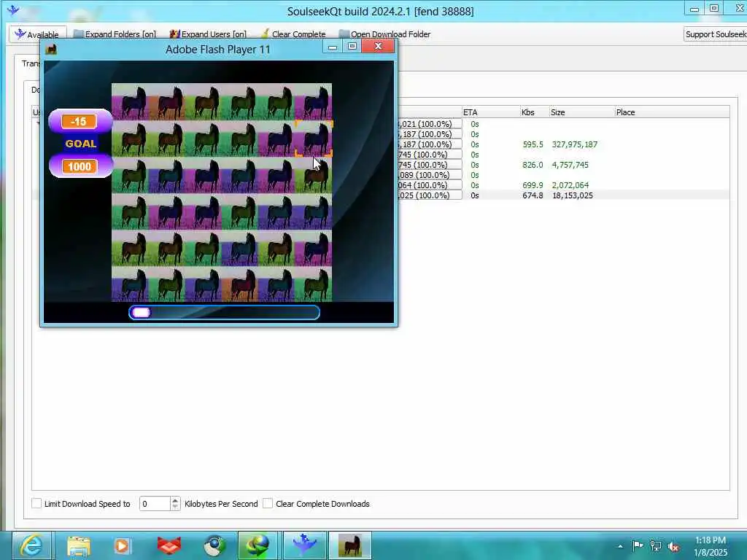Click the Place column header
Viewport: 747px width, 560px height.
(x=672, y=112)
